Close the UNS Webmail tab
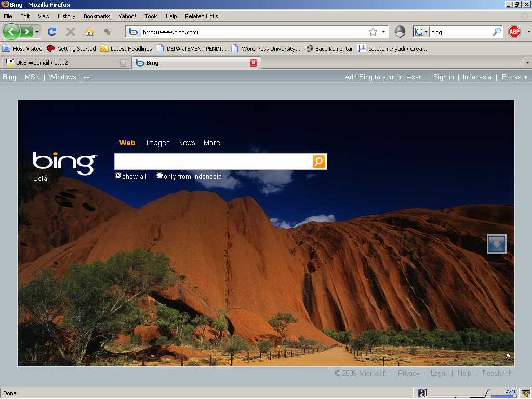The image size is (532, 399). pyautogui.click(x=124, y=63)
